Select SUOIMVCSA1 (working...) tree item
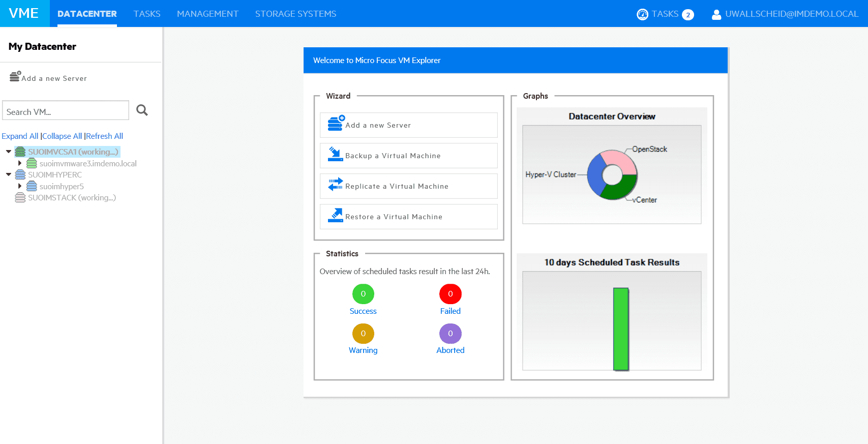The width and height of the screenshot is (868, 444). pyautogui.click(x=73, y=152)
